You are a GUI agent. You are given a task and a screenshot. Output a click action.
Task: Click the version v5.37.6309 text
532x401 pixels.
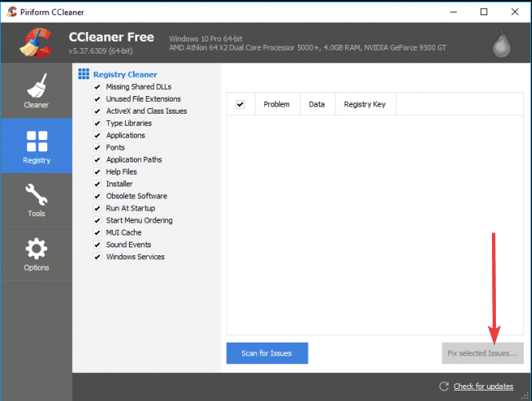click(x=101, y=51)
